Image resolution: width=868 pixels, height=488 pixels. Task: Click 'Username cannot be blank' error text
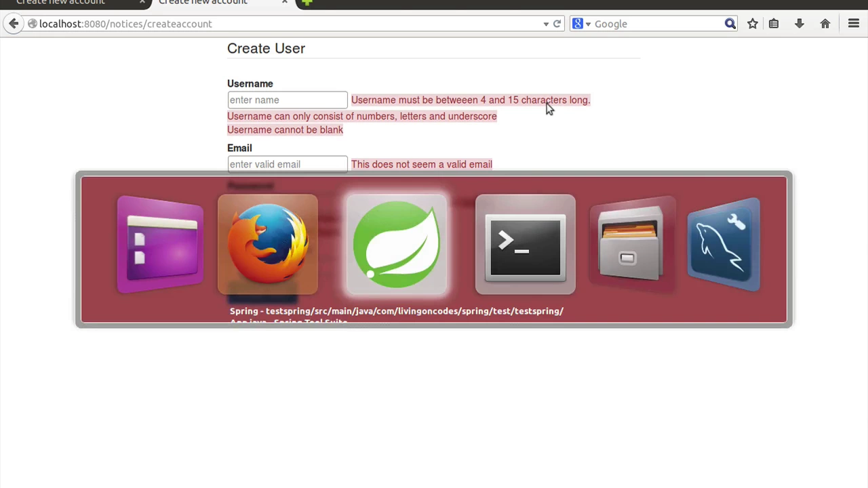pyautogui.click(x=285, y=129)
